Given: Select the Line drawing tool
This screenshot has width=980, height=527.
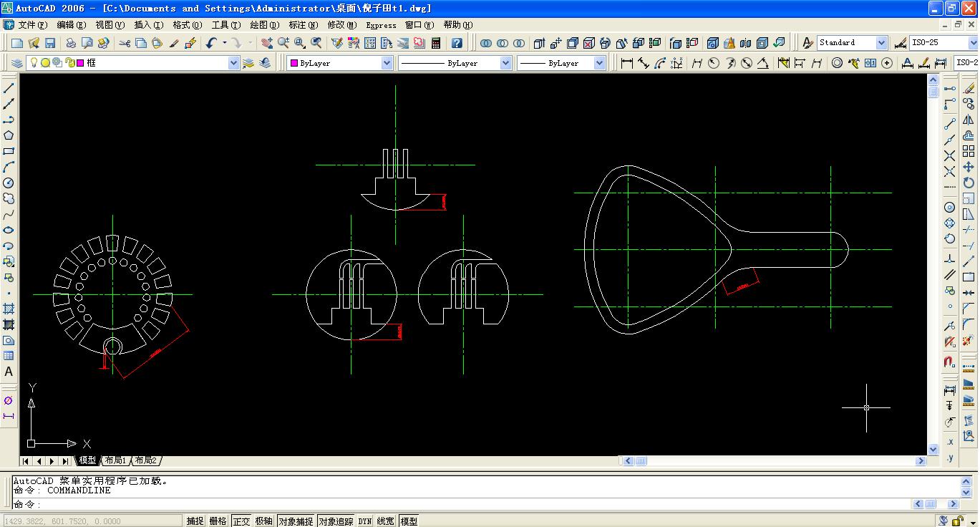Looking at the screenshot, I should point(9,89).
